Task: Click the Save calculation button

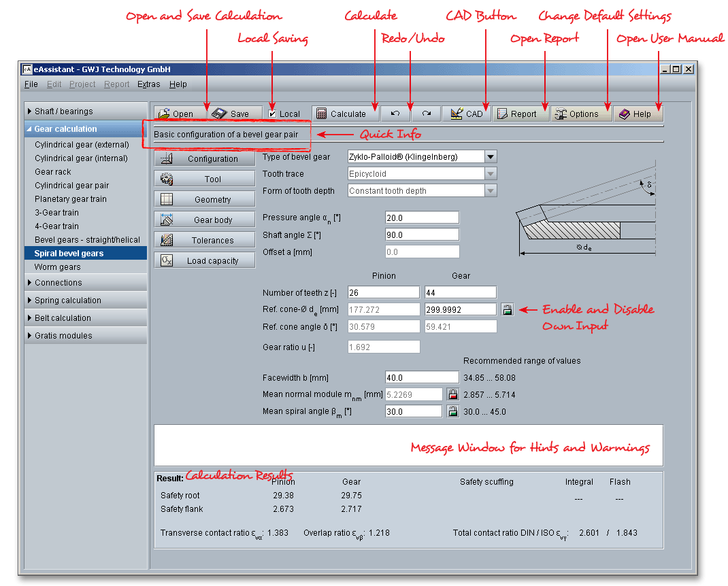Action: point(231,114)
